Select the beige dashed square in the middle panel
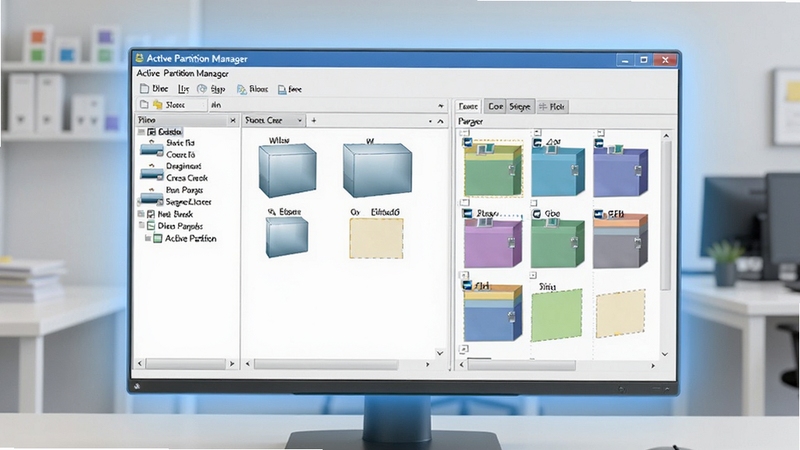 click(x=377, y=238)
